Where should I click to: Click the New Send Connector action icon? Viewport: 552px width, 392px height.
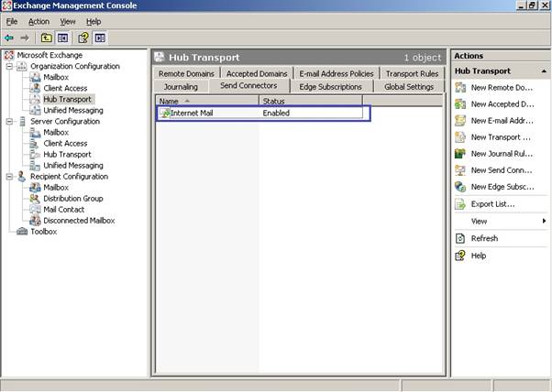(x=460, y=170)
